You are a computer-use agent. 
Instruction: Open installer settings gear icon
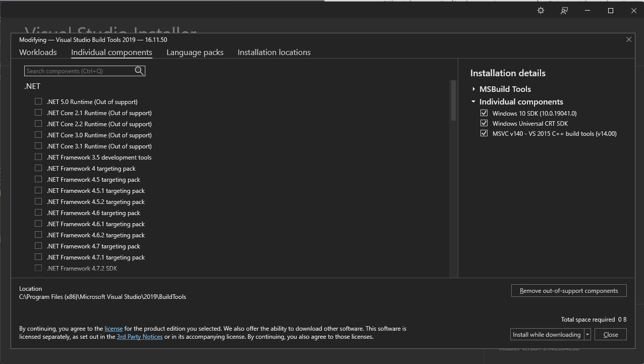click(x=541, y=11)
